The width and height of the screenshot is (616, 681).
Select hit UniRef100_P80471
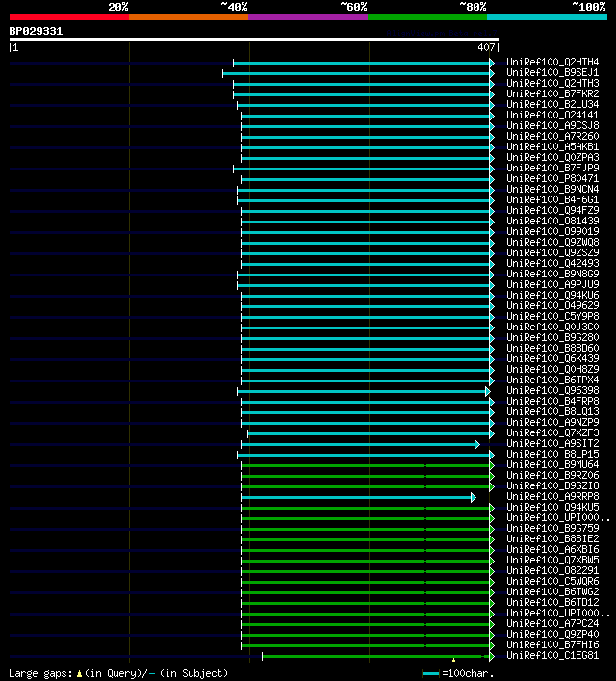(x=552, y=178)
